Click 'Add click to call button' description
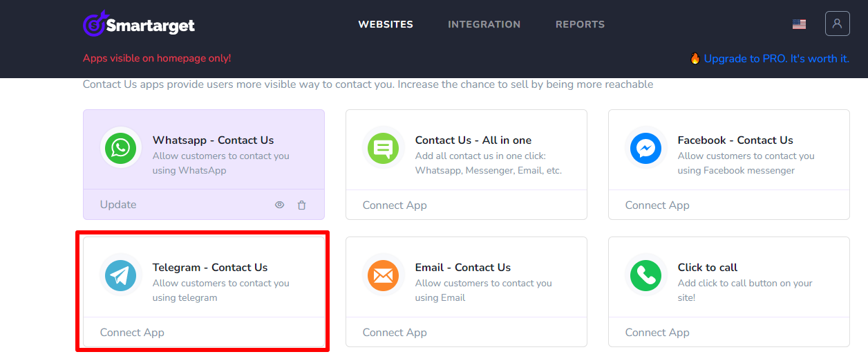 (745, 290)
